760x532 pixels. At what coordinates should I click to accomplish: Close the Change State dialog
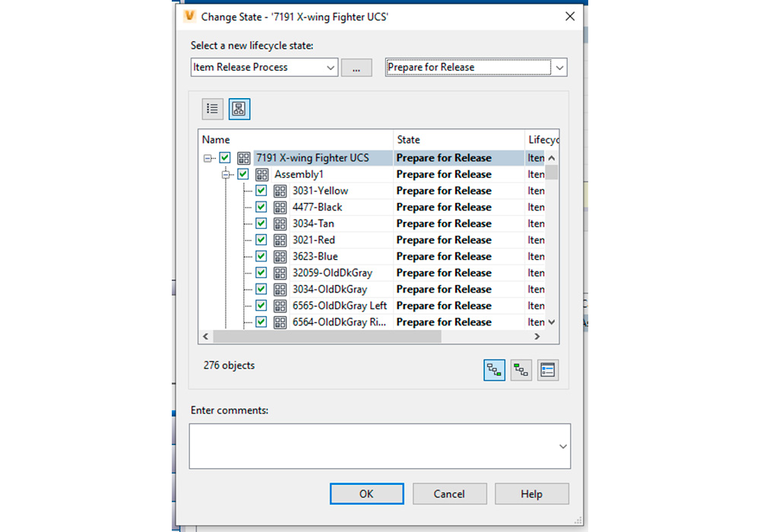click(x=570, y=17)
